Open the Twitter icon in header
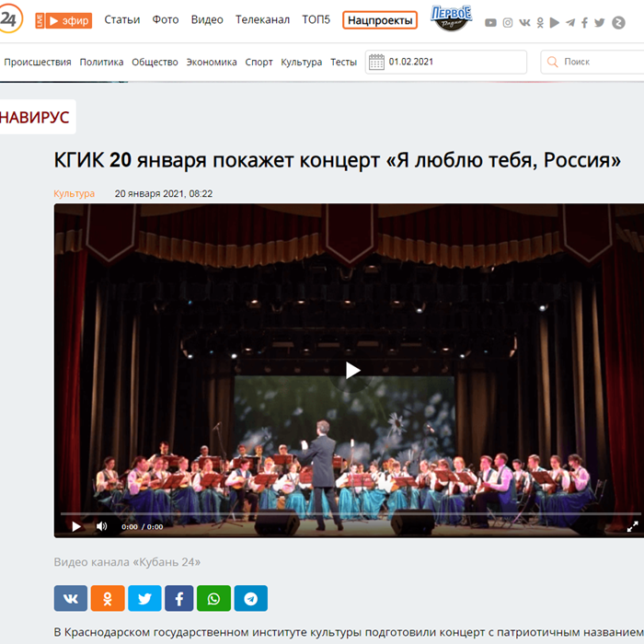The width and height of the screenshot is (644, 644). [599, 23]
